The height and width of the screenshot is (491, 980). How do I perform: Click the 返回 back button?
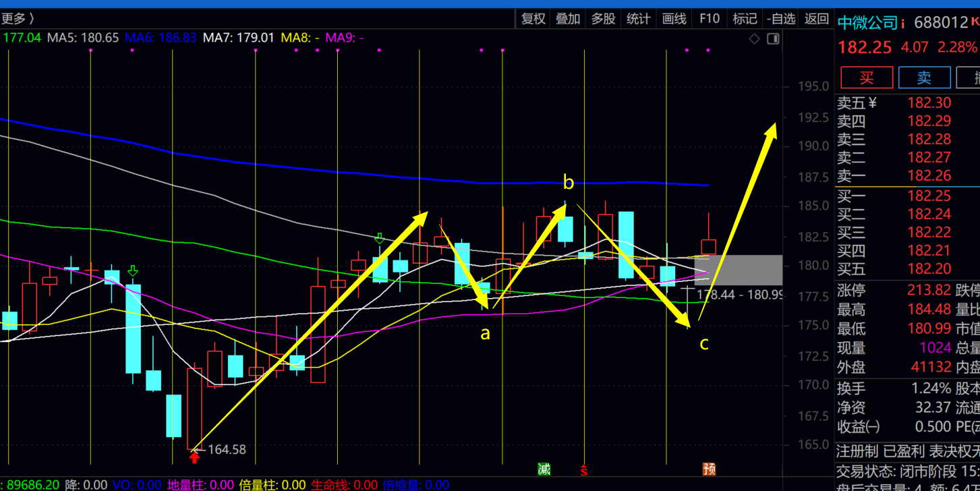pyautogui.click(x=817, y=19)
